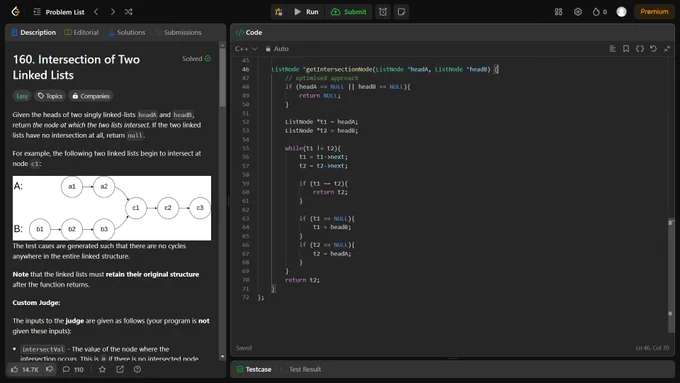Star the problem as favorite
Screen dimensions: 680x383
(102, 370)
